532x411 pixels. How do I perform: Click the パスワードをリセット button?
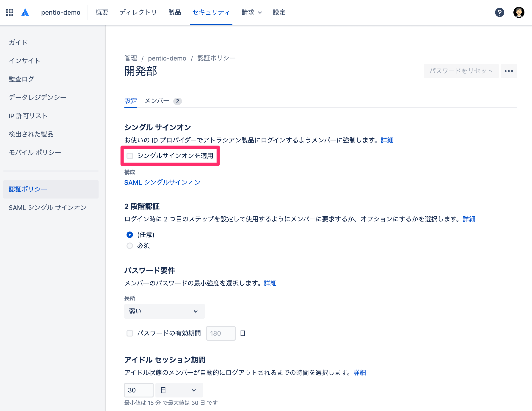tap(461, 71)
